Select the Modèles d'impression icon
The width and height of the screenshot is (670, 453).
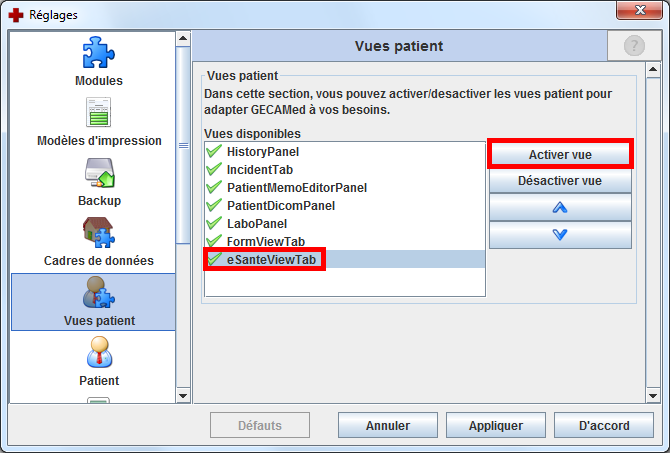pyautogui.click(x=99, y=113)
